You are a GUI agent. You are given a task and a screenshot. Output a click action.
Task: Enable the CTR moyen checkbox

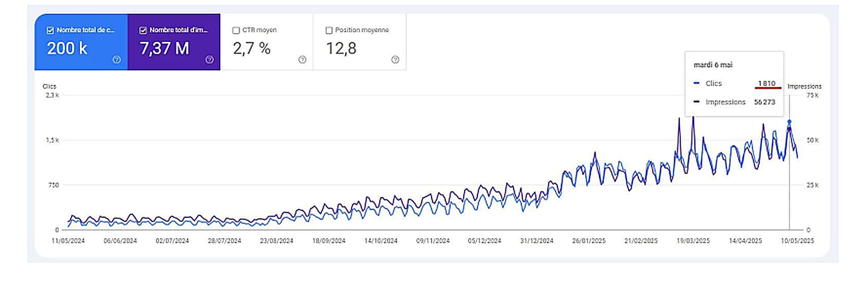[236, 30]
